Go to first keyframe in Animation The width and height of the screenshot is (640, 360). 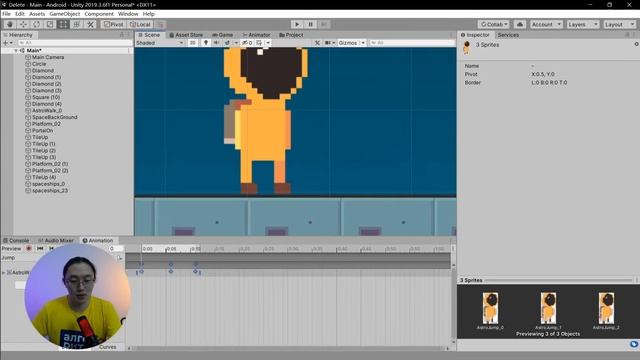(40, 248)
